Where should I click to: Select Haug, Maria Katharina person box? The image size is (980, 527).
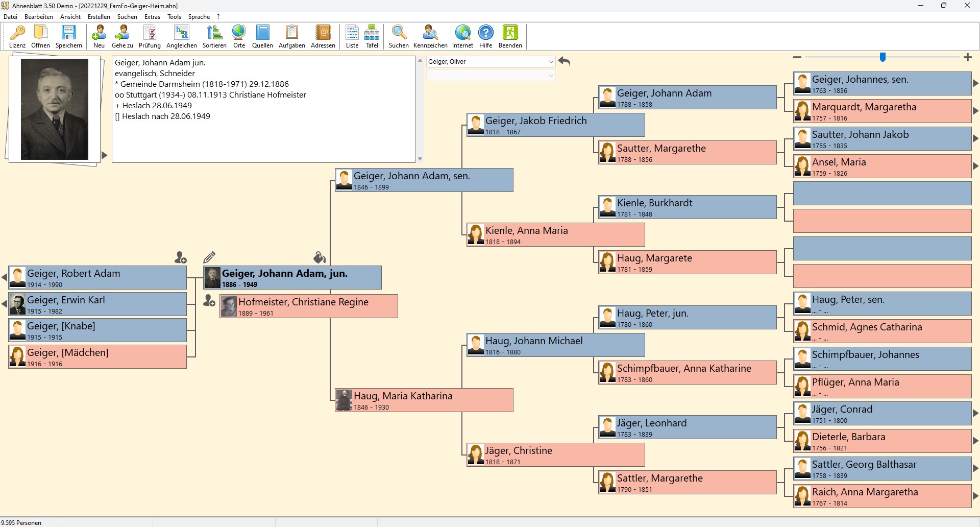(424, 400)
